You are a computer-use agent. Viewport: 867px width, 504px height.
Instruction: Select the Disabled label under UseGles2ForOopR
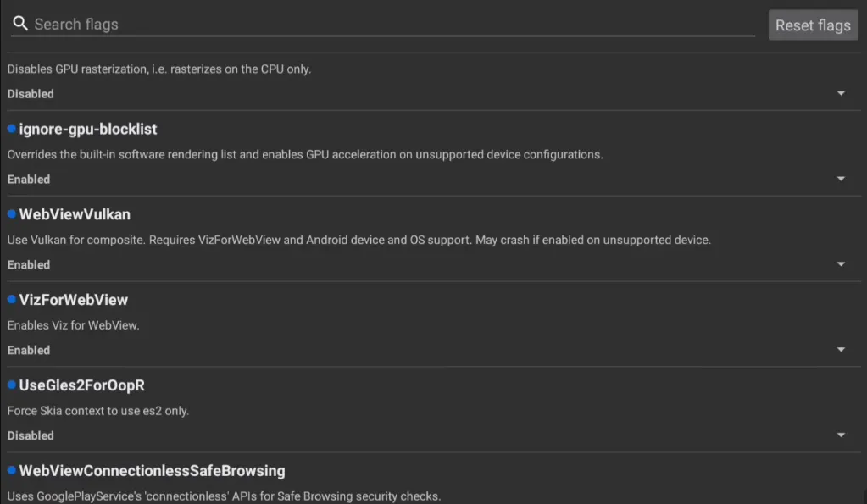click(31, 435)
